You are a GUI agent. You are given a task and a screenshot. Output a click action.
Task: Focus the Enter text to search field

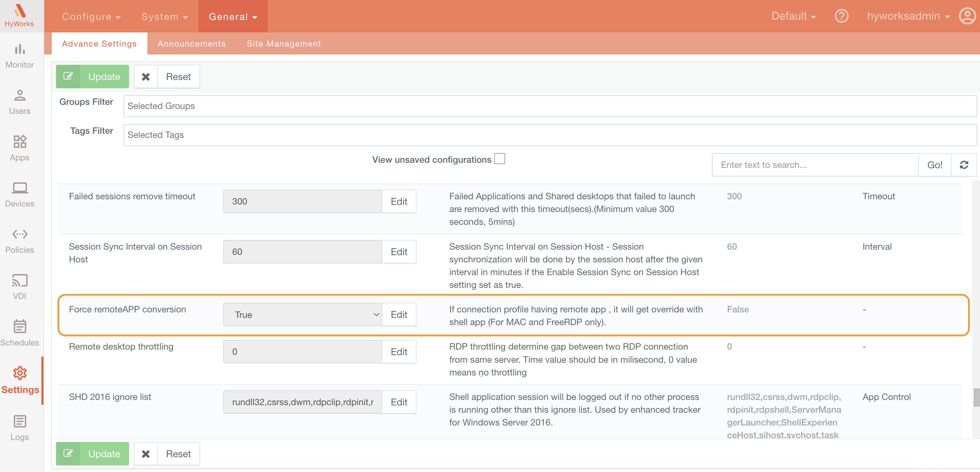point(815,165)
